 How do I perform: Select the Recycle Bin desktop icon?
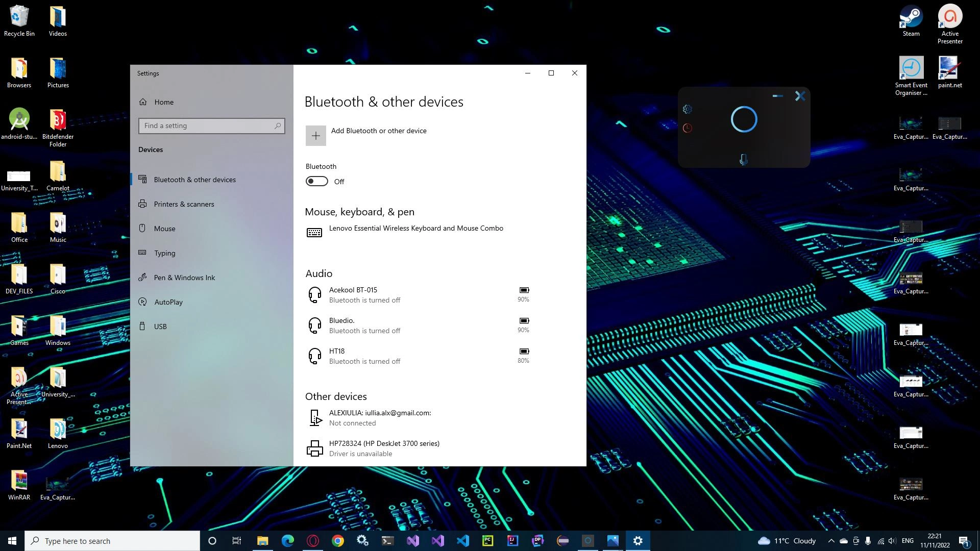pyautogui.click(x=19, y=21)
